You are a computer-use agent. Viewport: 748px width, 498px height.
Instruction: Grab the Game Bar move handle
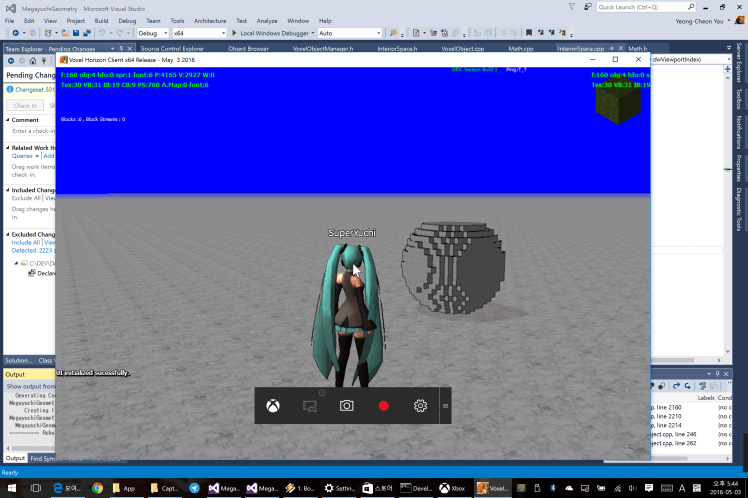[x=445, y=406]
